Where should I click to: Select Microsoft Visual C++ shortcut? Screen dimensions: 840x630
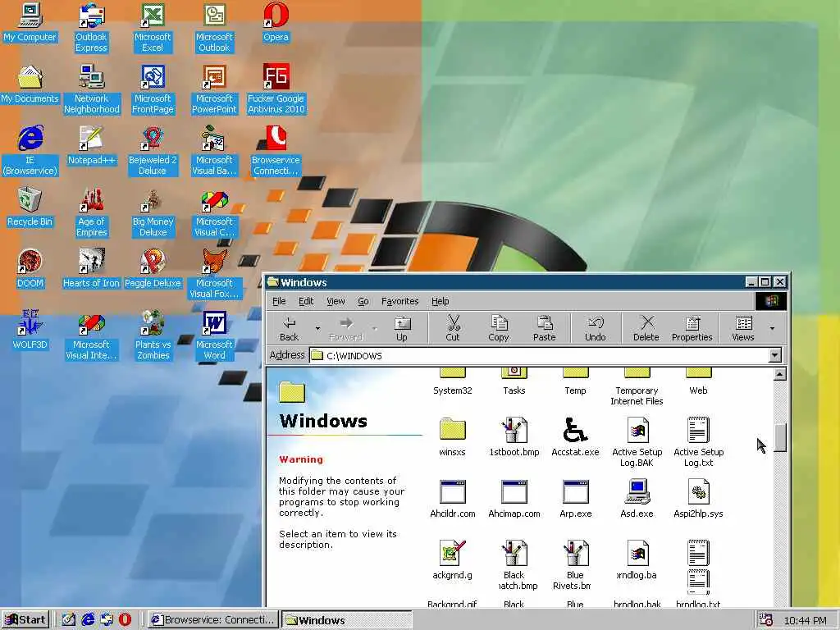(214, 212)
